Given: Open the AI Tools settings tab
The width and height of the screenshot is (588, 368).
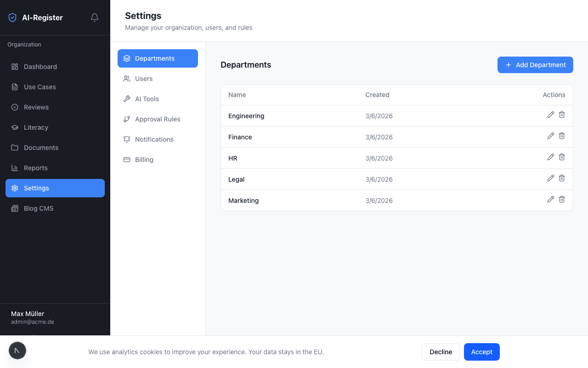Looking at the screenshot, I should 147,99.
